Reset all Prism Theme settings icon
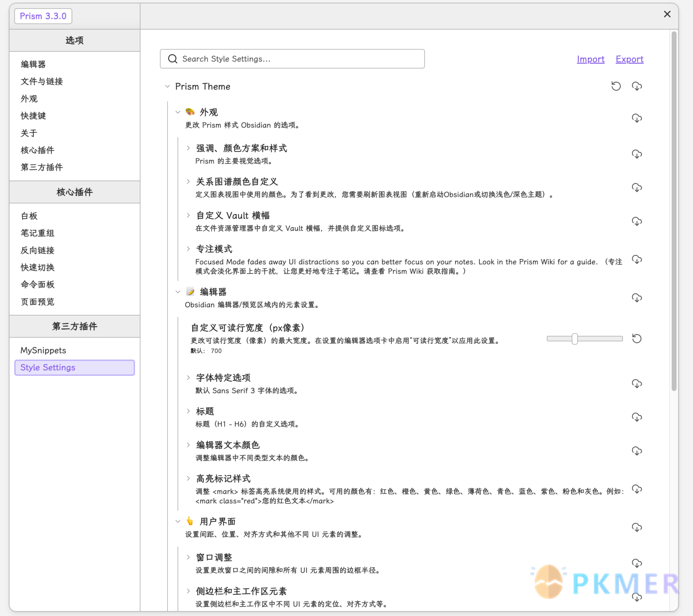 point(616,86)
